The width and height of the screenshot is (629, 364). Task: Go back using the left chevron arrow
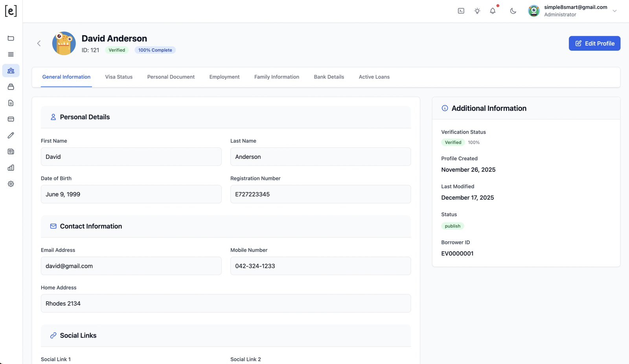[39, 43]
